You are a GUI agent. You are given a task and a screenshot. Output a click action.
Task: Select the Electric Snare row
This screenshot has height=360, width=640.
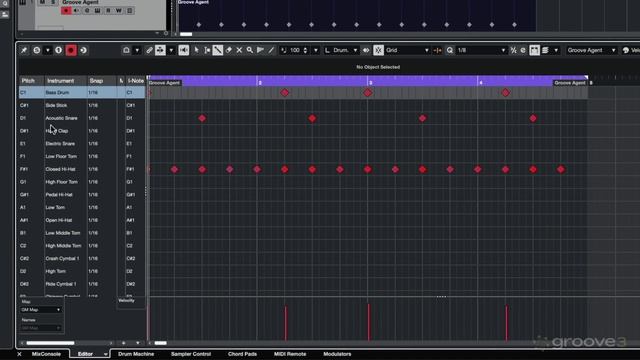(82, 144)
